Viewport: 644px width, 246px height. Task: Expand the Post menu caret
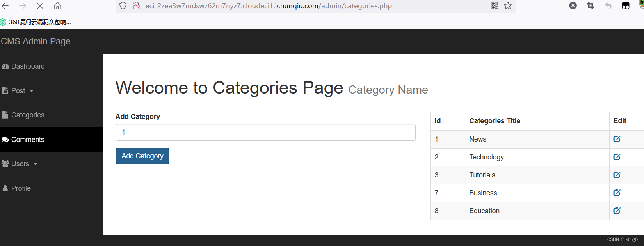click(31, 91)
